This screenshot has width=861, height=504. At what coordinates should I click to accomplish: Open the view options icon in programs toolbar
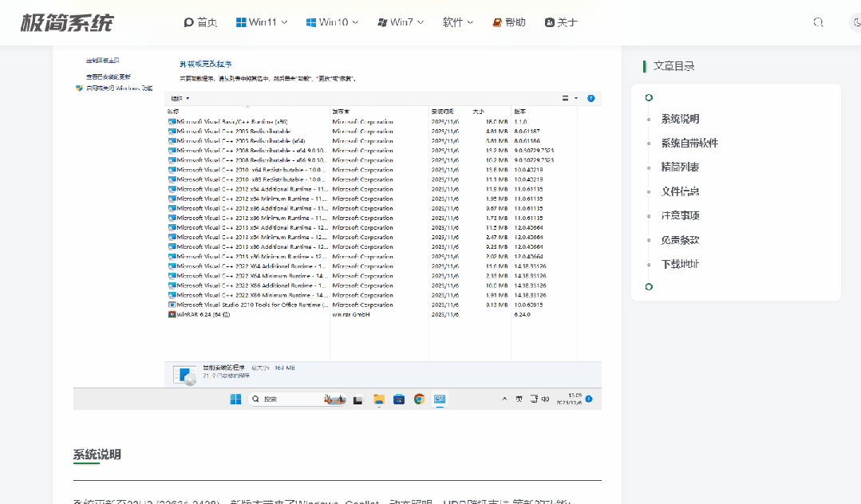(565, 98)
